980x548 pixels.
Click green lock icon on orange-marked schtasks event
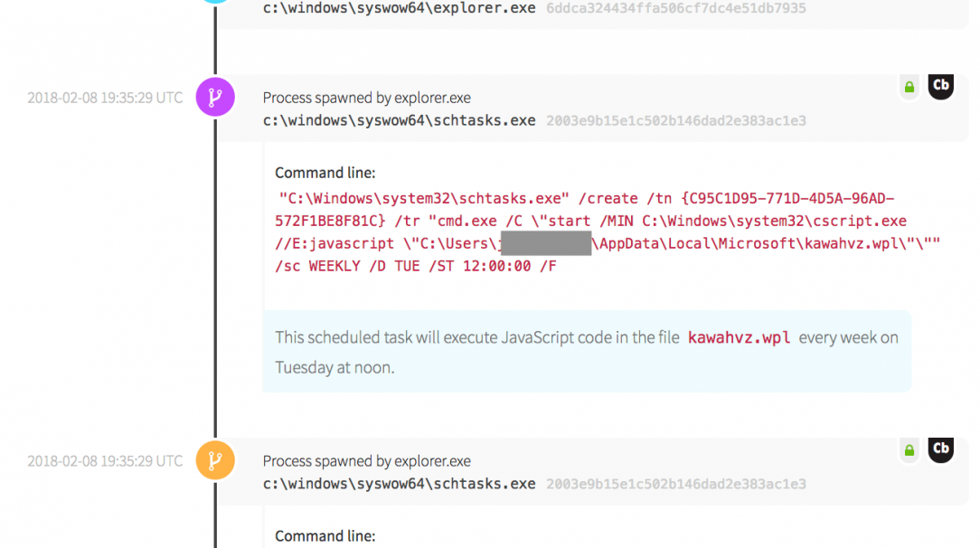[909, 449]
